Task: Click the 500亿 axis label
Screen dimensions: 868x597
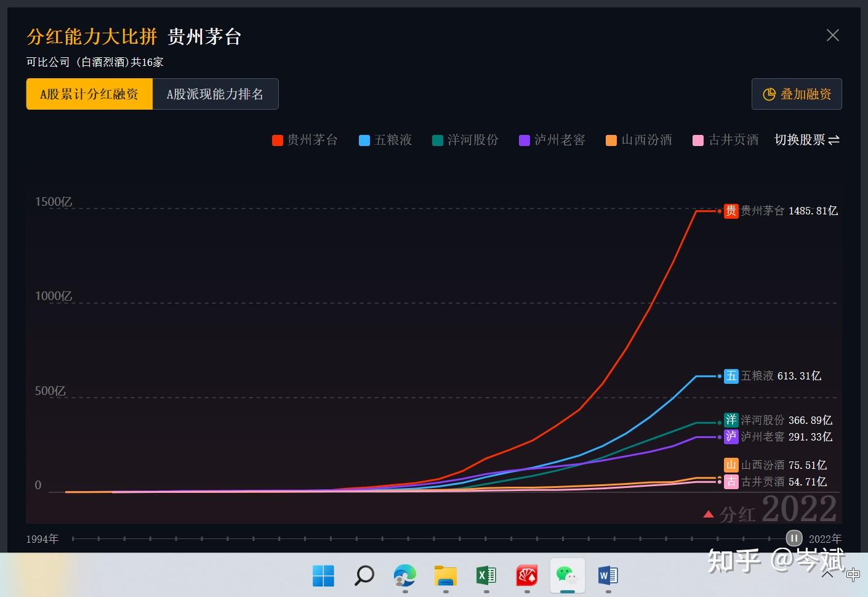Action: pyautogui.click(x=50, y=391)
